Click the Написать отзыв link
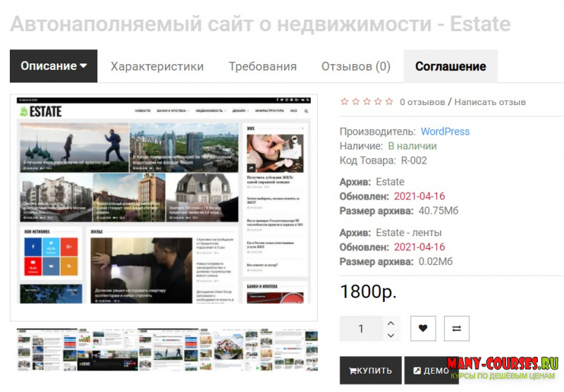The height and width of the screenshot is (392, 564). click(x=490, y=102)
